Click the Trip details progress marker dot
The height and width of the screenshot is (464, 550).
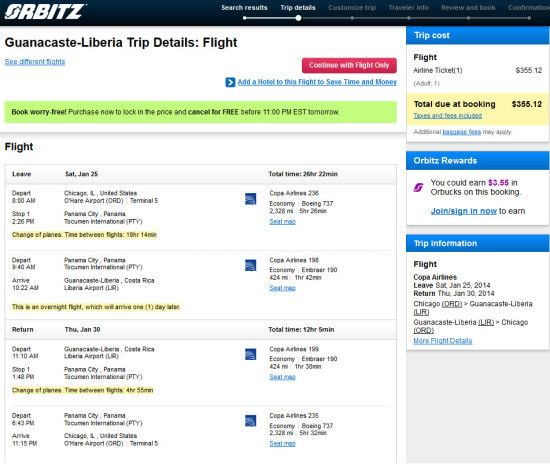click(298, 18)
